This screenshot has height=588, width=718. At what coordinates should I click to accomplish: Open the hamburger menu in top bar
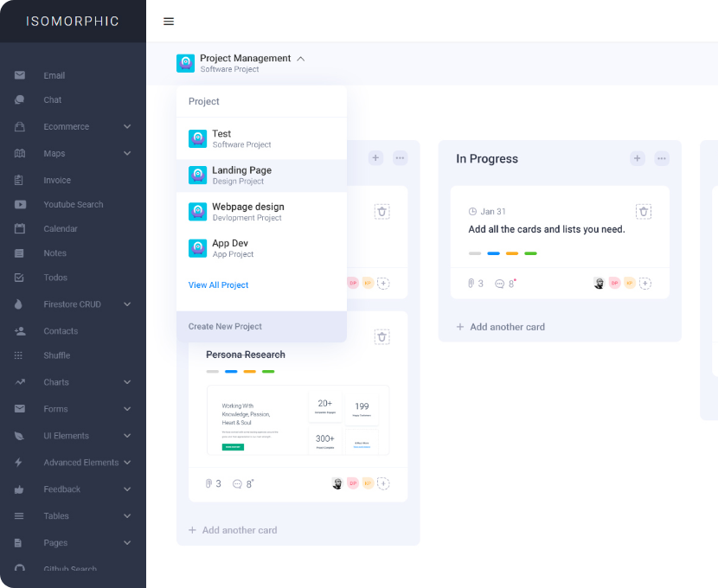[x=169, y=21]
